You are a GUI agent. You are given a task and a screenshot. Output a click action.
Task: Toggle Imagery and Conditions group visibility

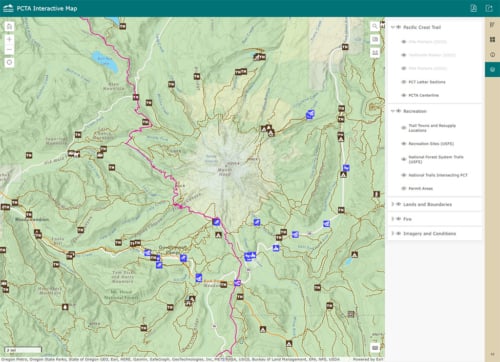coord(398,234)
